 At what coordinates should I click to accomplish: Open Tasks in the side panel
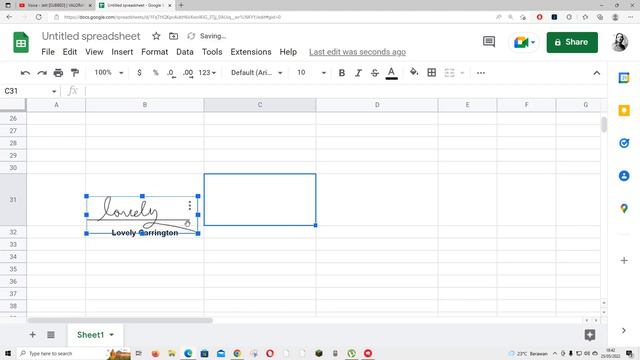[x=624, y=143]
